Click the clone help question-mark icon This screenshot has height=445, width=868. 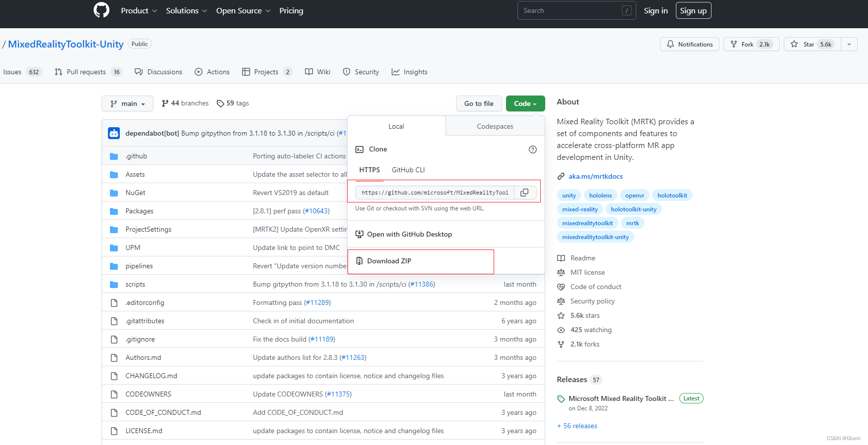pyautogui.click(x=533, y=149)
